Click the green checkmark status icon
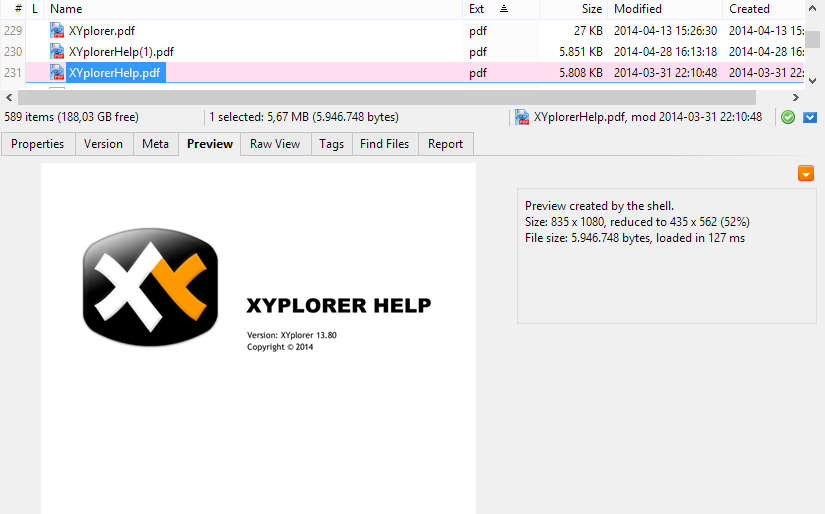This screenshot has height=514, width=825. 788,117
